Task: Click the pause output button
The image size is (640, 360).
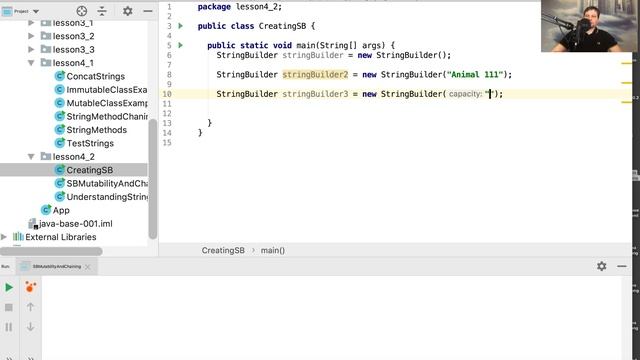Action: point(9,327)
